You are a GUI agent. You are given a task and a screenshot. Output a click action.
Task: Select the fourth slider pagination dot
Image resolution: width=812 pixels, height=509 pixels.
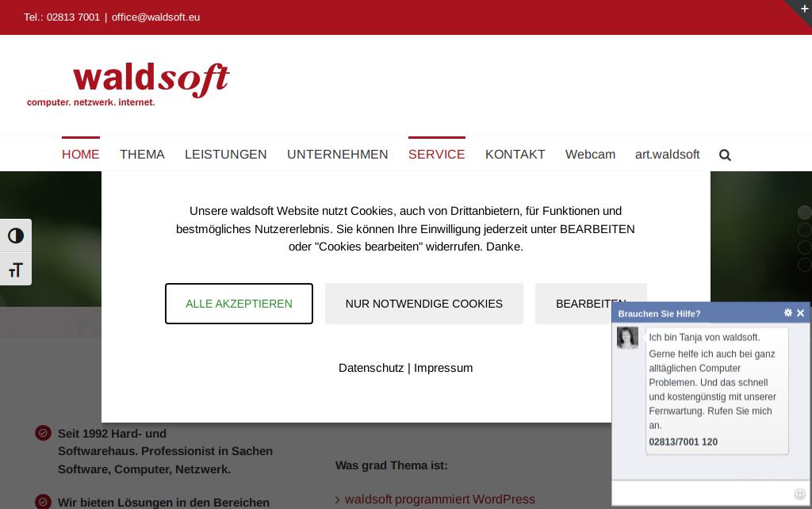pyautogui.click(x=804, y=265)
